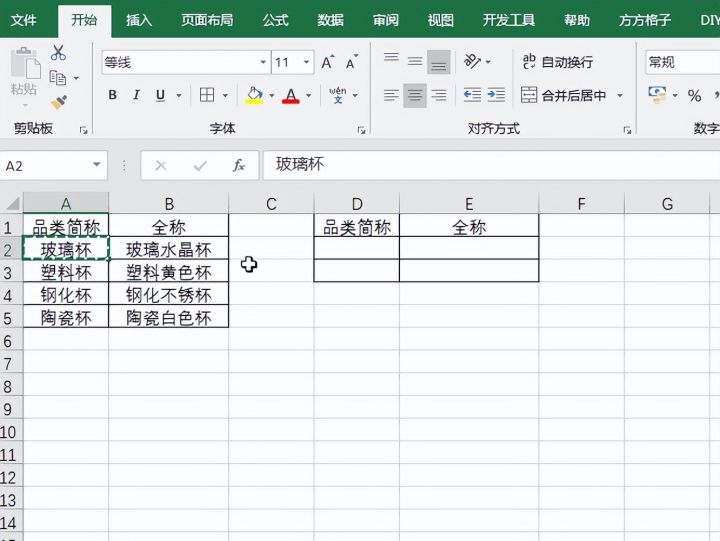Image resolution: width=720 pixels, height=541 pixels.
Task: Click the middle align icon
Action: [415, 61]
